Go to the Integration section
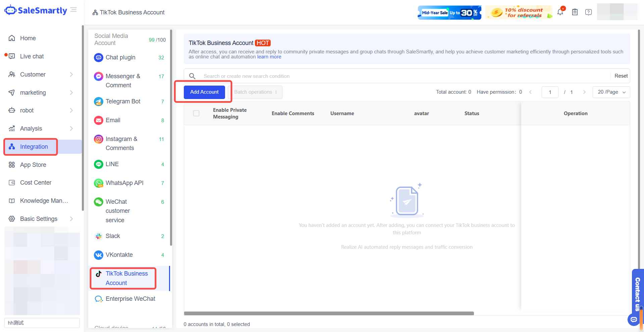The height and width of the screenshot is (332, 644). coord(34,147)
